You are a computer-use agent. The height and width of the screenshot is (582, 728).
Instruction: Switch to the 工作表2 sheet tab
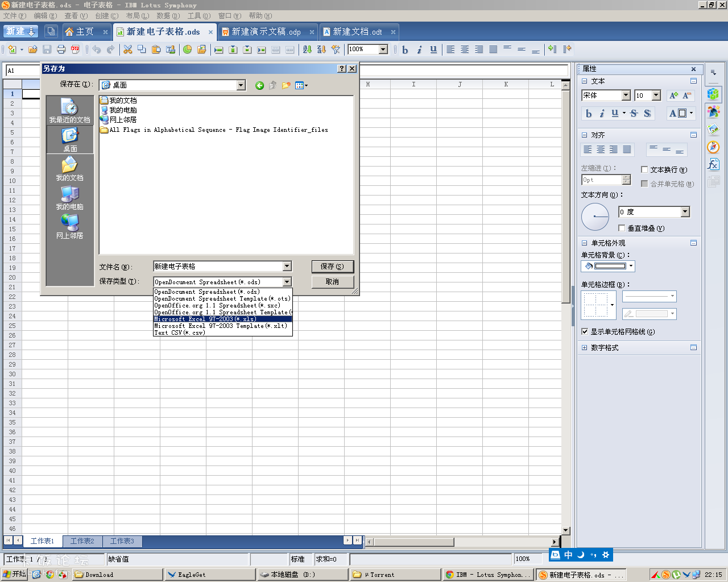click(x=82, y=541)
